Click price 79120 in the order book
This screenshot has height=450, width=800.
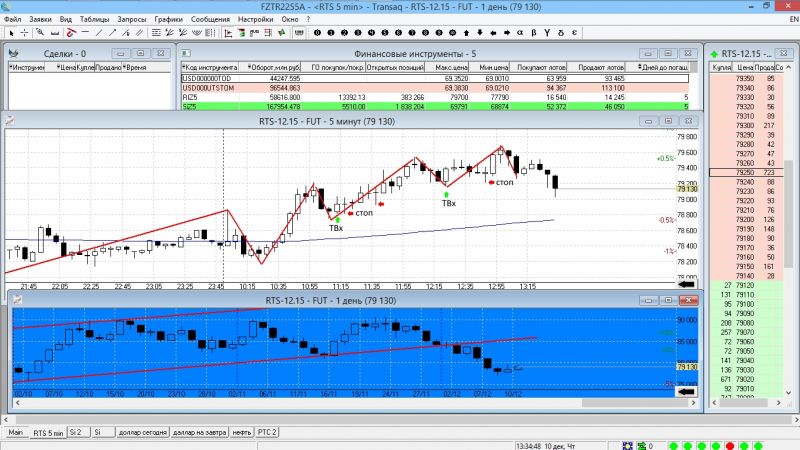745,285
